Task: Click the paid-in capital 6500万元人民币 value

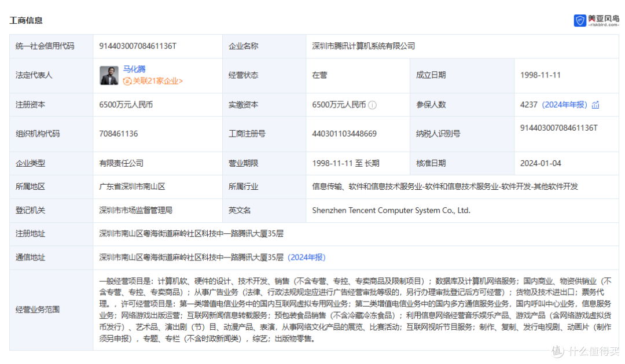Action: coord(339,105)
